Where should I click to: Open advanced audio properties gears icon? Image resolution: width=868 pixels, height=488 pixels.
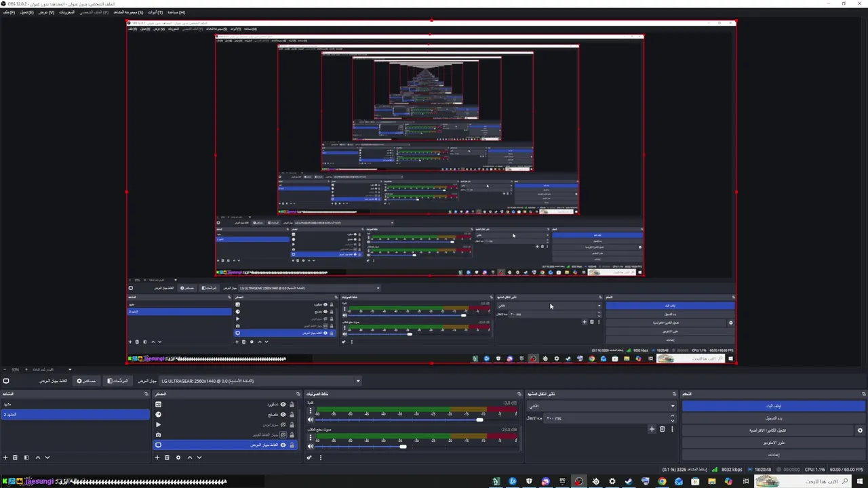[309, 457]
